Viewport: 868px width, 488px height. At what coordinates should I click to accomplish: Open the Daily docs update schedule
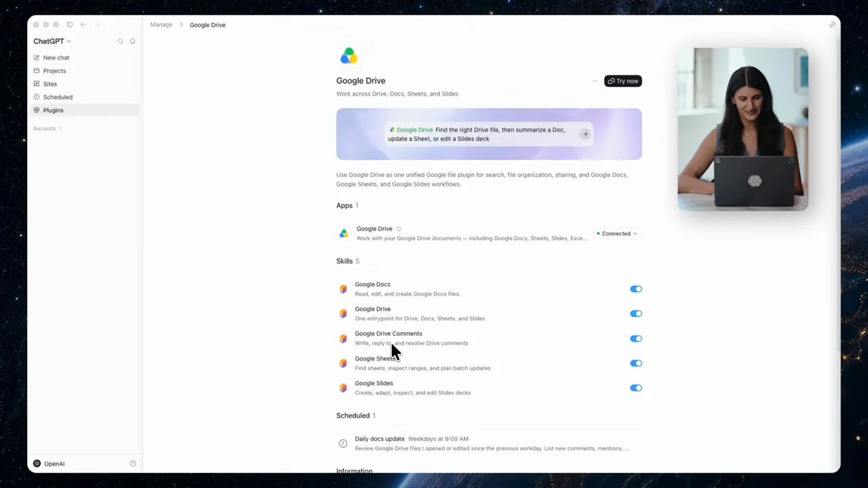[489, 443]
